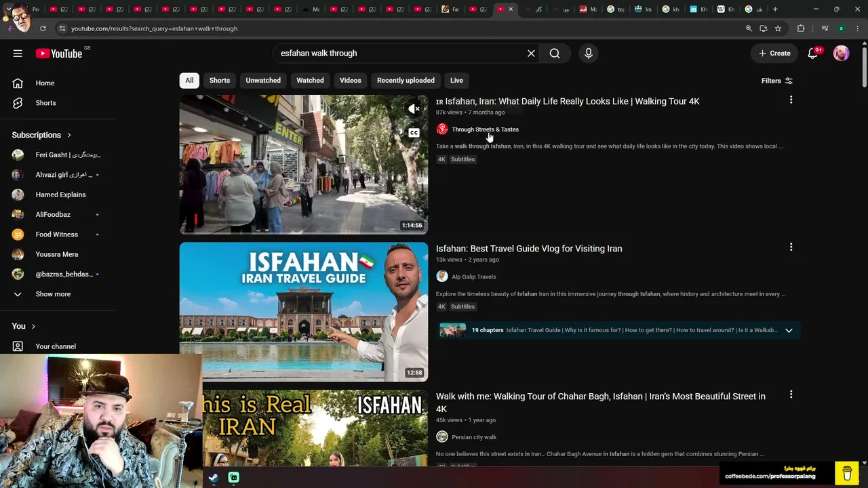Viewport: 868px width, 488px height.
Task: Filter results by Watched
Action: pos(310,80)
